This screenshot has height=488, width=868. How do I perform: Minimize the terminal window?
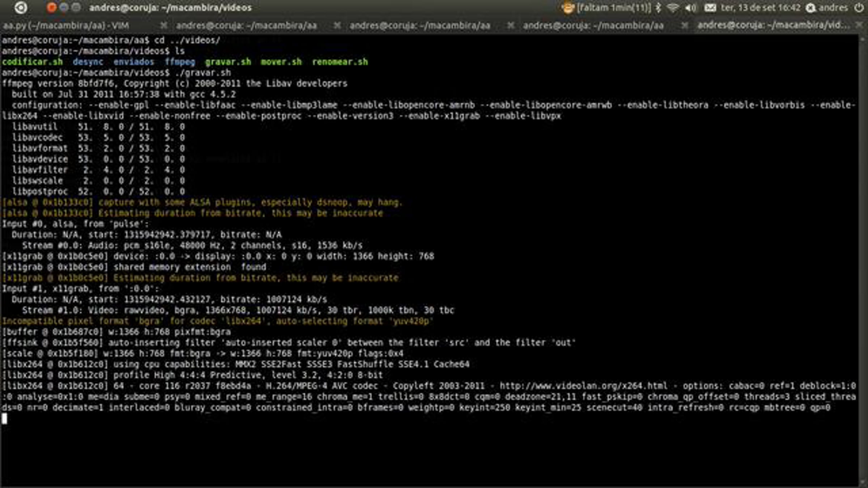(x=64, y=8)
